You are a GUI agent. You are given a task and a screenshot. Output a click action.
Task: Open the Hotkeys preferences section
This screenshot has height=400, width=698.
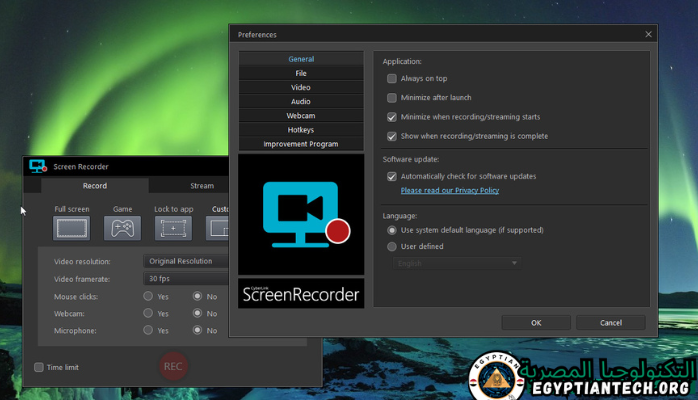[x=301, y=130]
